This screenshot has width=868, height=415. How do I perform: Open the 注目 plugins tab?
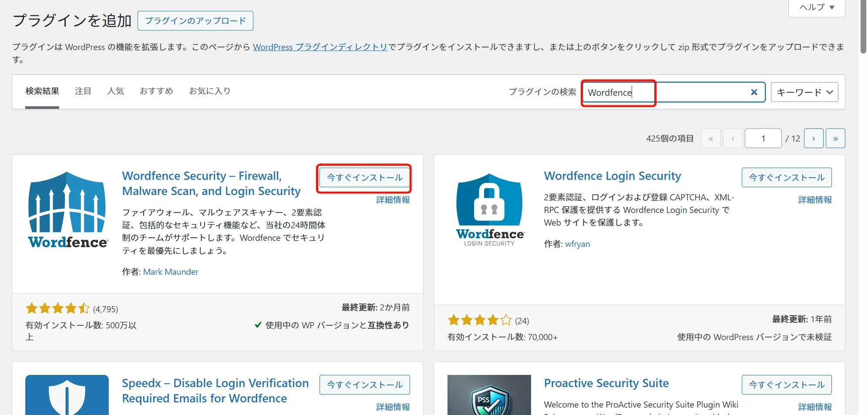(83, 91)
